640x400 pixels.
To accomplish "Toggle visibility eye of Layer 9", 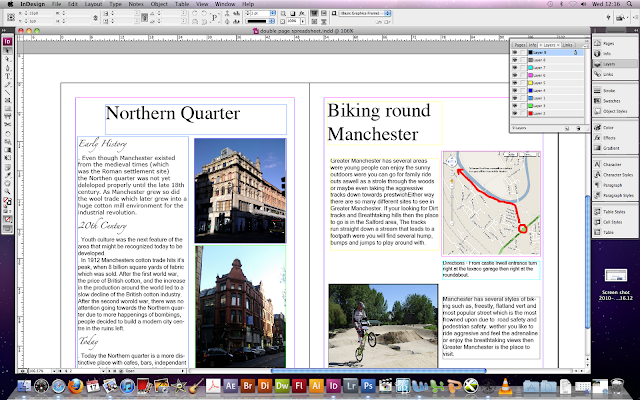I will pos(515,53).
